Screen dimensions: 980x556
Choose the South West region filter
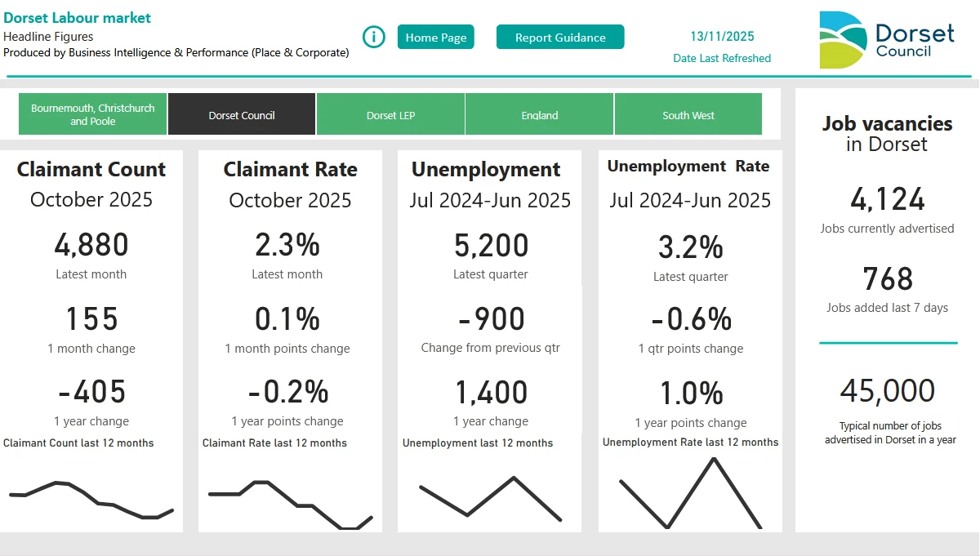pyautogui.click(x=688, y=113)
